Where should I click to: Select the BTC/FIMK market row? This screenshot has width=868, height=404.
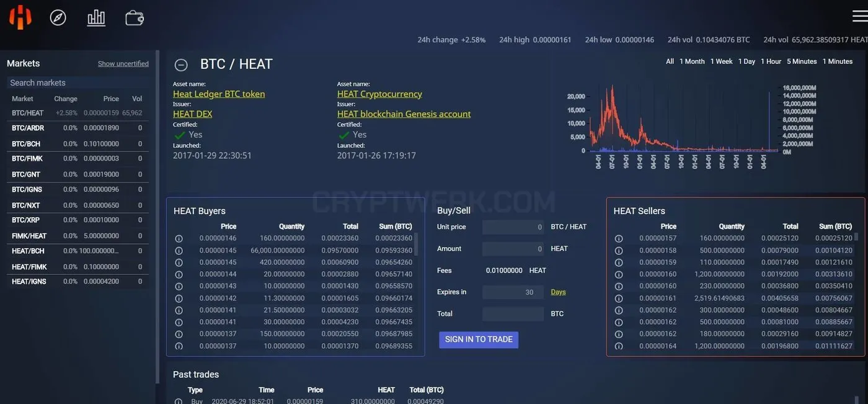pos(77,159)
